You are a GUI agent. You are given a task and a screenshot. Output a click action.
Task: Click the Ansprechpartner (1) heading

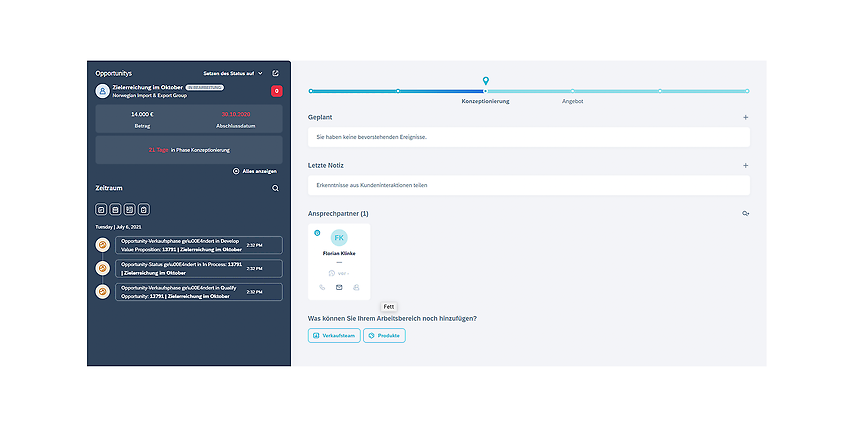click(338, 214)
